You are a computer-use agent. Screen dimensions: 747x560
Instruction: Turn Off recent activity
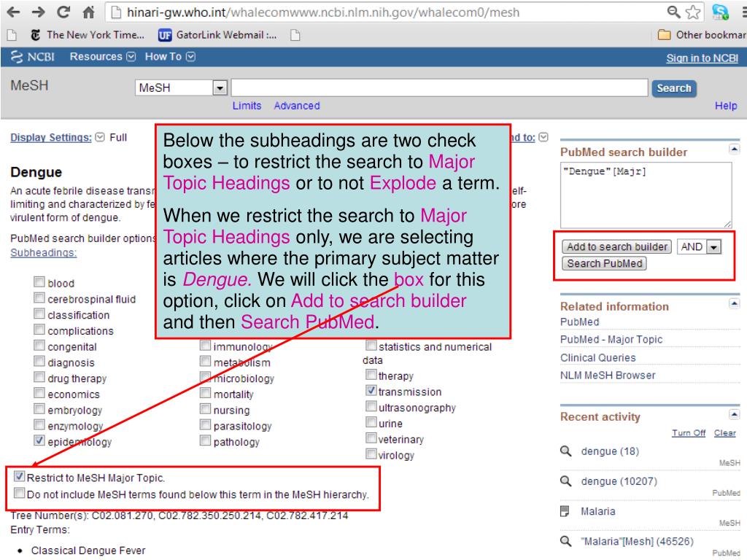coord(689,433)
